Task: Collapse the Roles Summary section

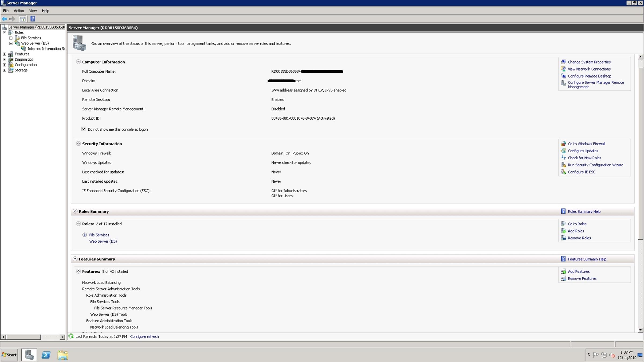Action: [75, 211]
